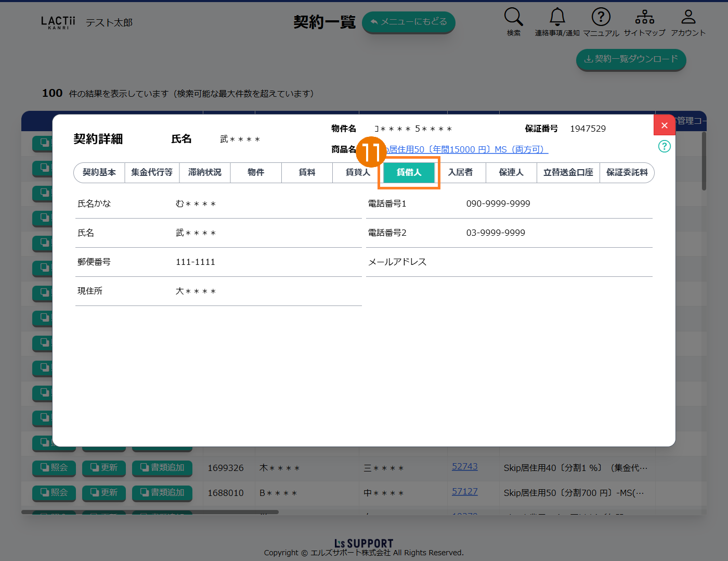This screenshot has width=728, height=561.
Task: Open the product name link in dialog
Action: [468, 150]
